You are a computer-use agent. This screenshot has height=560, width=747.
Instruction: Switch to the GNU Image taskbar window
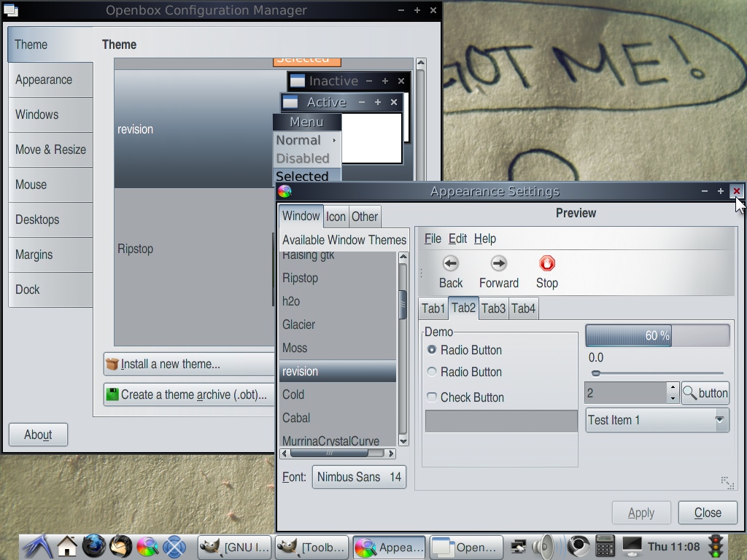[234, 547]
